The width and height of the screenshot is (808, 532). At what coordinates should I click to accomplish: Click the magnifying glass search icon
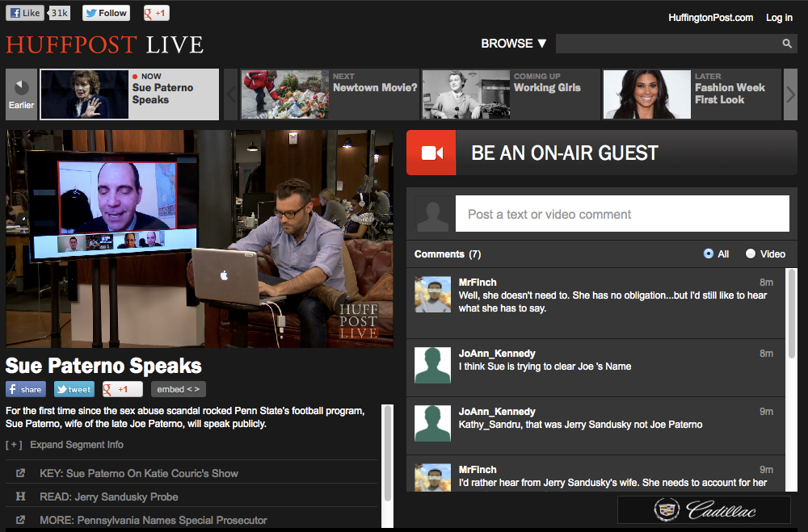tap(787, 44)
